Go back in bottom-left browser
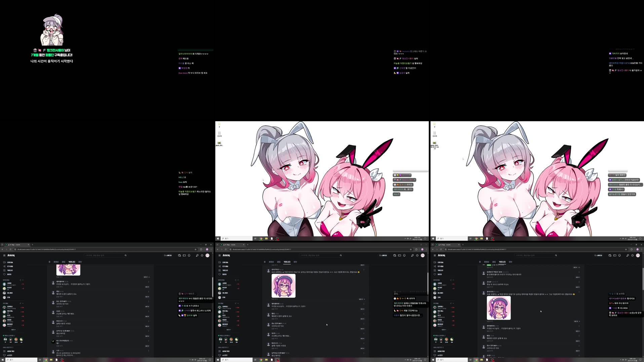 coord(2,250)
